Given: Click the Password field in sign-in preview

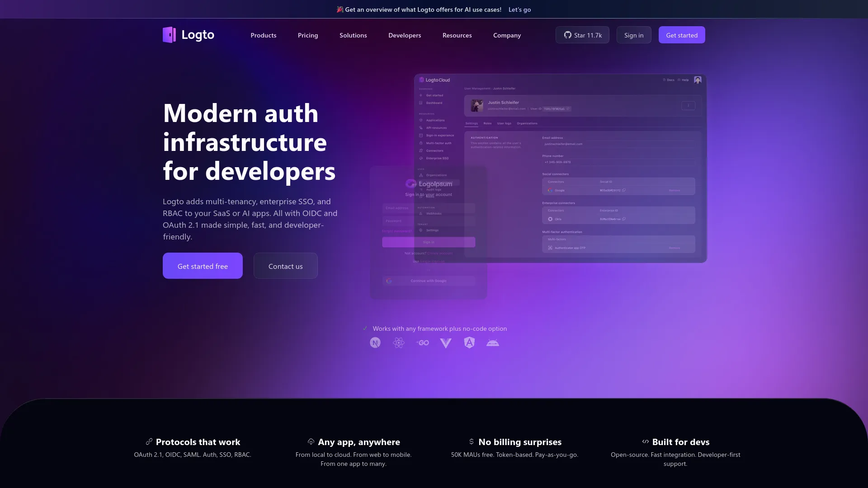Looking at the screenshot, I should [429, 221].
